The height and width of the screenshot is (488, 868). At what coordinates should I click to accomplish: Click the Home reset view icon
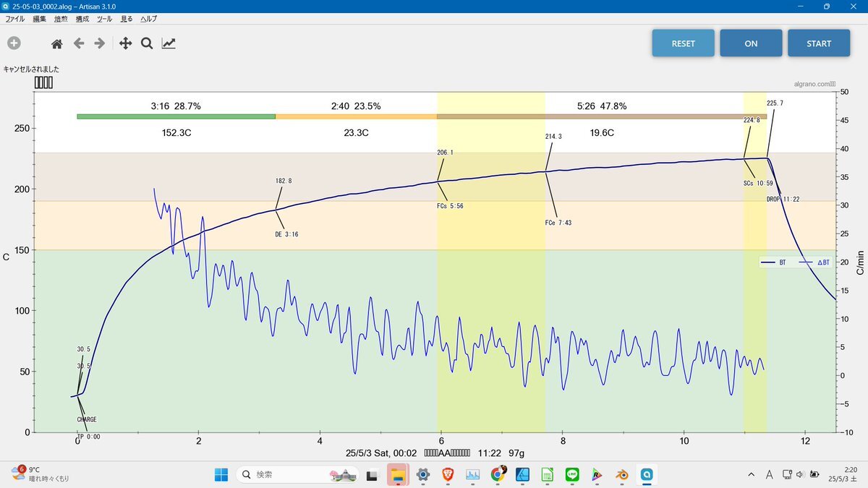pos(56,43)
